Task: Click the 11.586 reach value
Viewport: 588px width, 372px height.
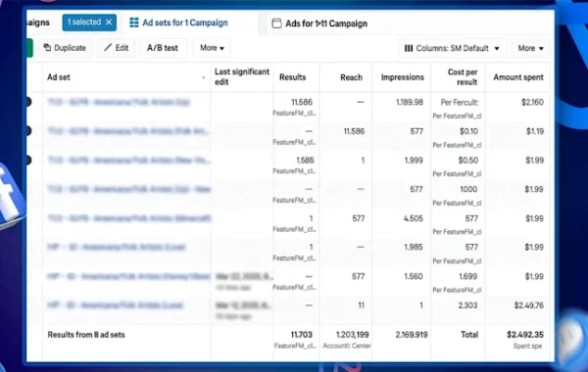Action: [354, 131]
